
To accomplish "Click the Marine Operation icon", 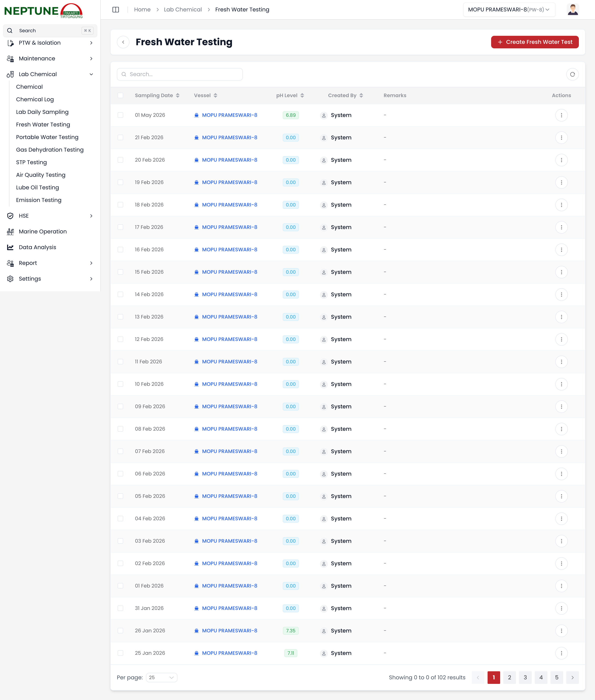I will tap(10, 232).
